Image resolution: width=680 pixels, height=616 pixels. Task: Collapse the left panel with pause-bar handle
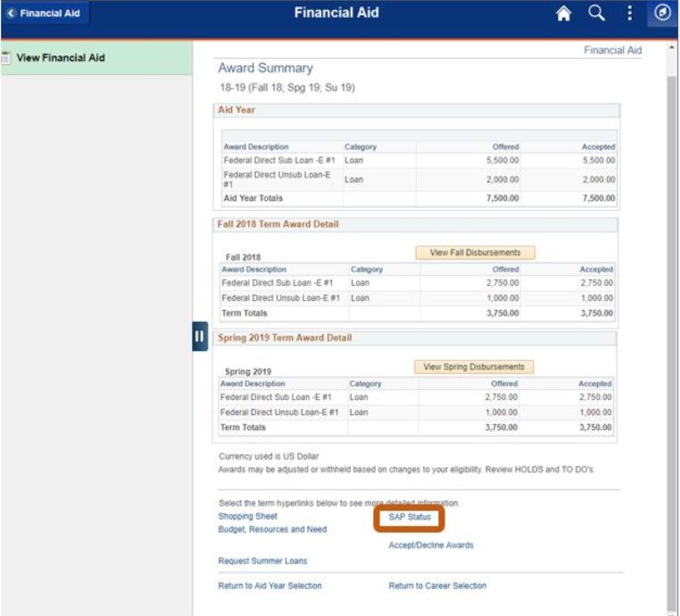[200, 337]
